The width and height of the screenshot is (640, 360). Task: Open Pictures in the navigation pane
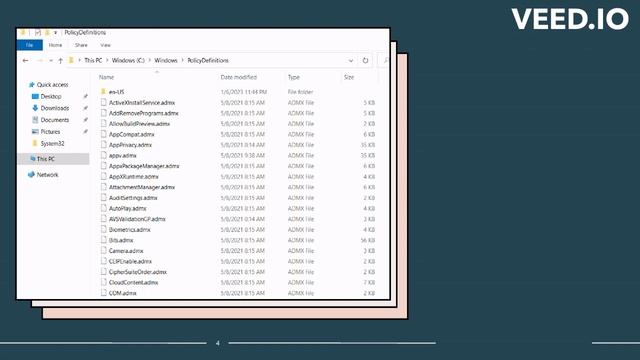coord(50,132)
